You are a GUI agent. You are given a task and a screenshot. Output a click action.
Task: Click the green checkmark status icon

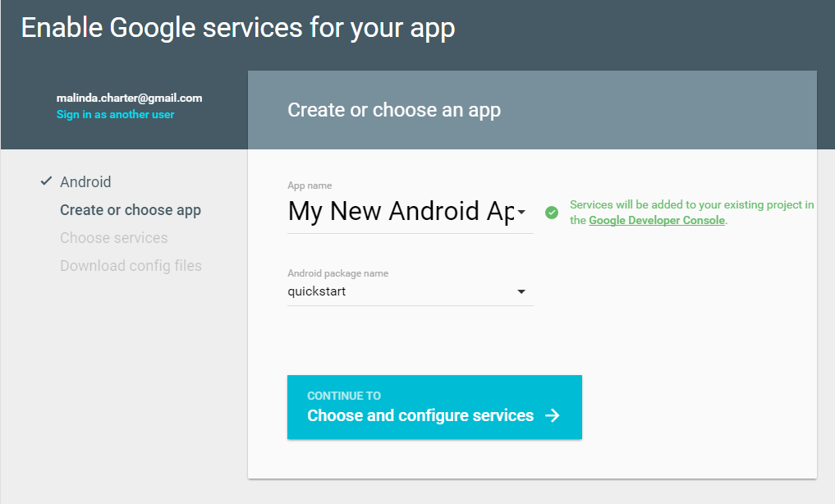[552, 213]
